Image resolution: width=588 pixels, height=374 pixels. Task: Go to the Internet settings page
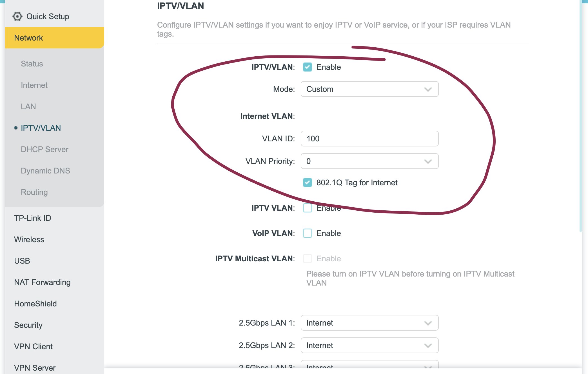click(x=34, y=85)
